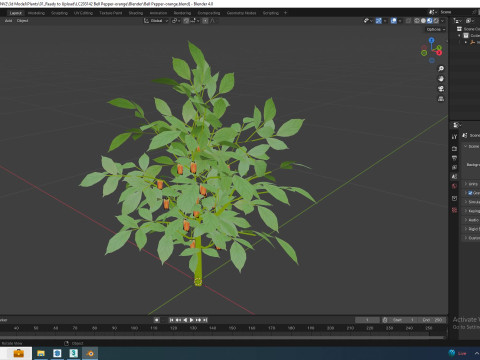Image resolution: width=480 pixels, height=360 pixels.
Task: Collapse the Collection in the outliner
Action: click(459, 35)
